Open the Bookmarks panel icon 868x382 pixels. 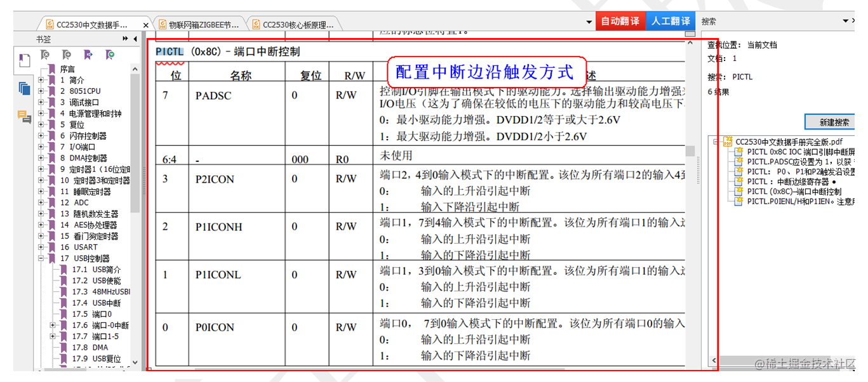(x=24, y=60)
